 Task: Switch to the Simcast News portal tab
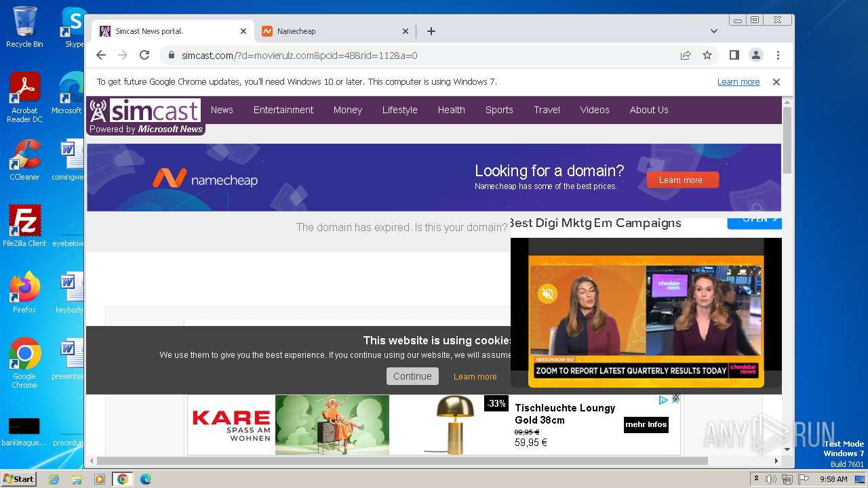click(173, 31)
